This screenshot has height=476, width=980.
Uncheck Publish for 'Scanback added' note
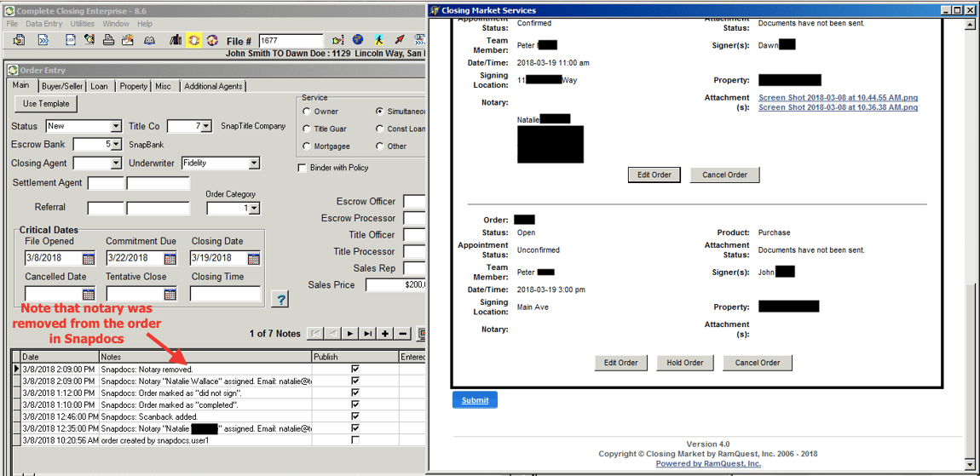click(x=355, y=416)
